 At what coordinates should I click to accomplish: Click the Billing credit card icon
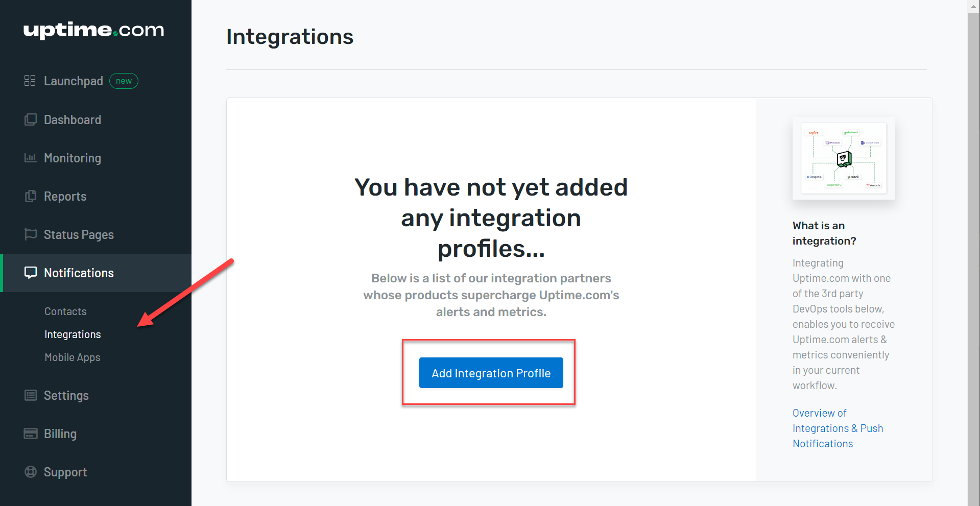pyautogui.click(x=31, y=433)
